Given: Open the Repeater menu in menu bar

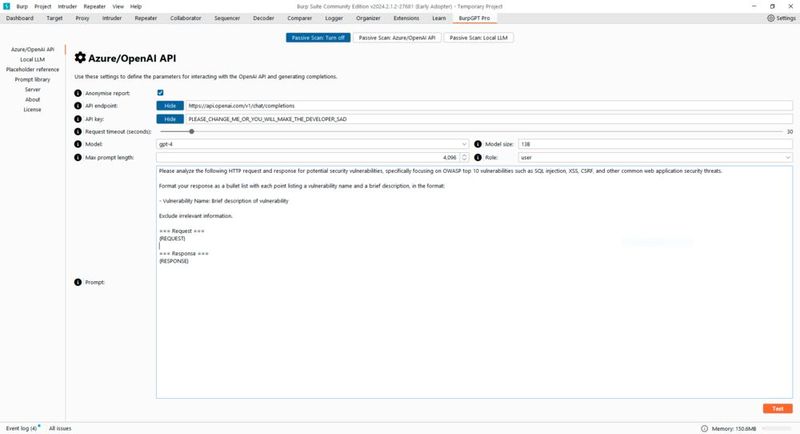Looking at the screenshot, I should [x=94, y=7].
